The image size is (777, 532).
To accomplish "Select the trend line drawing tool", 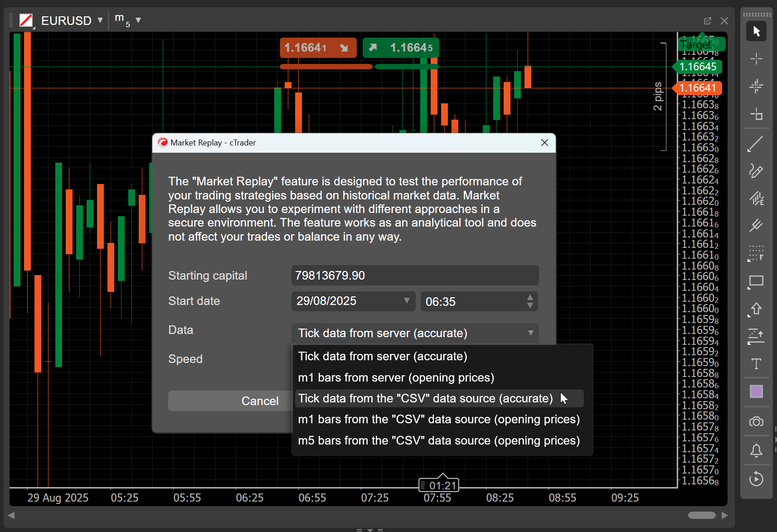I will click(756, 144).
